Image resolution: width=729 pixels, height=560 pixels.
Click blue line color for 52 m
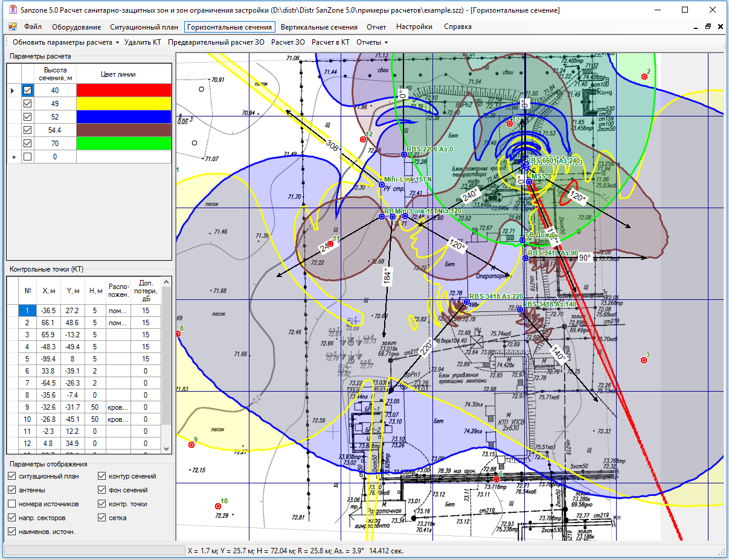(124, 116)
